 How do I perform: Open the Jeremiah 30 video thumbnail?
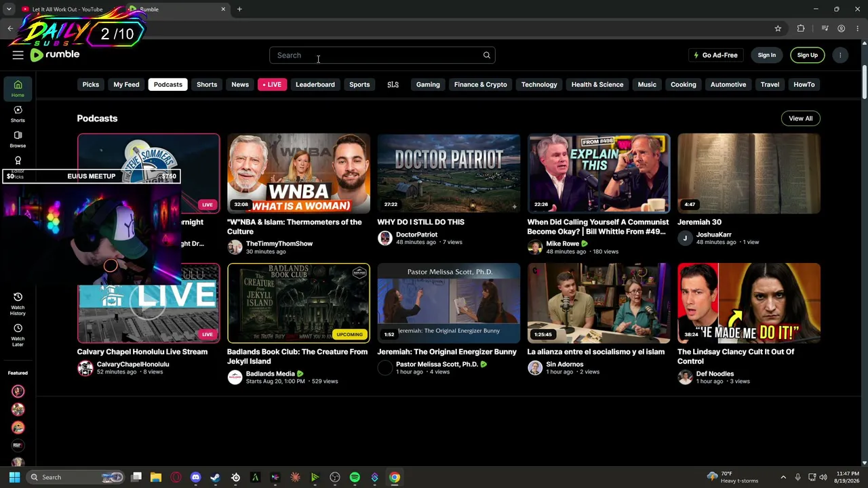749,174
